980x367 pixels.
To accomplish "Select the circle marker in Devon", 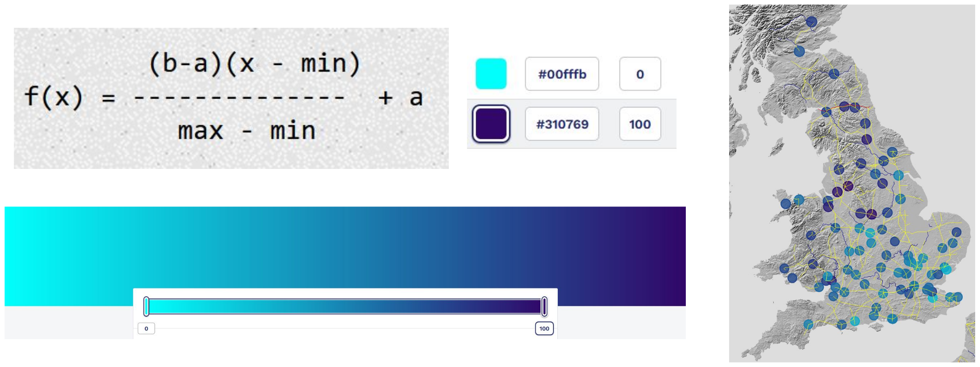I will click(809, 325).
